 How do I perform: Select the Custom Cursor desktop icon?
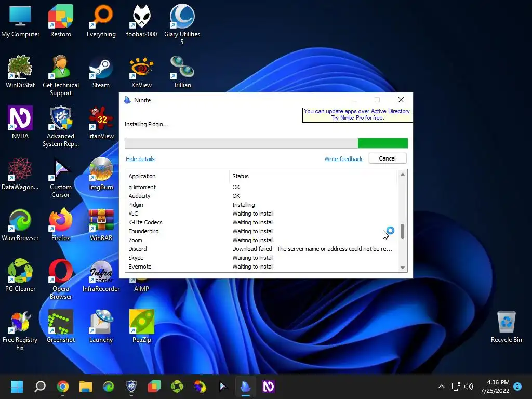(61, 177)
